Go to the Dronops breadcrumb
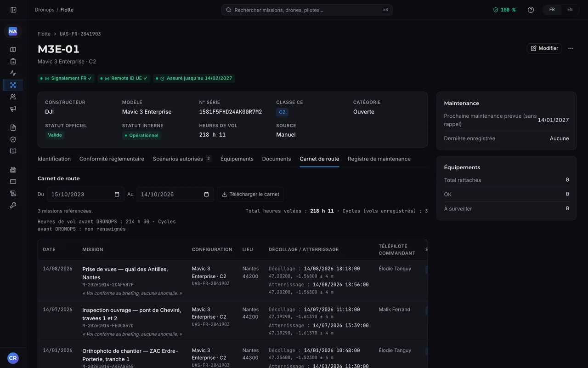 coord(45,10)
